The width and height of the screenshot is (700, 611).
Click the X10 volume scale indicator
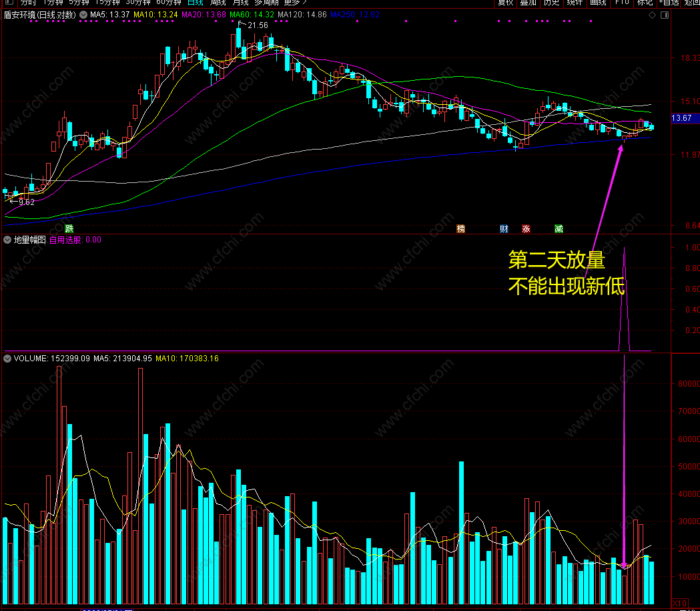(x=679, y=604)
